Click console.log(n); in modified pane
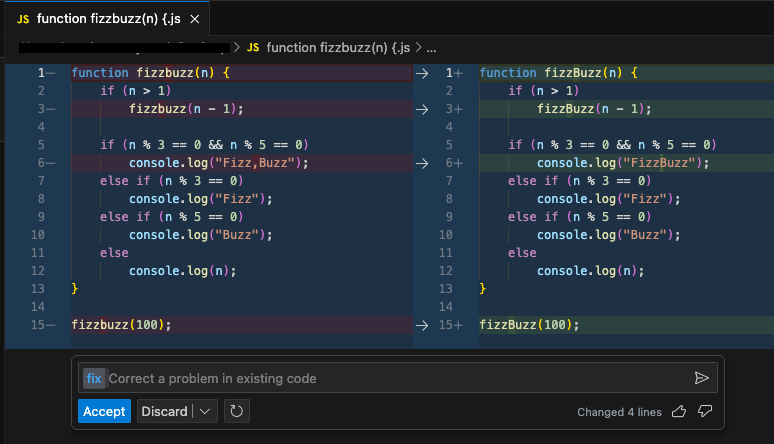The height and width of the screenshot is (444, 774). pyautogui.click(x=590, y=271)
